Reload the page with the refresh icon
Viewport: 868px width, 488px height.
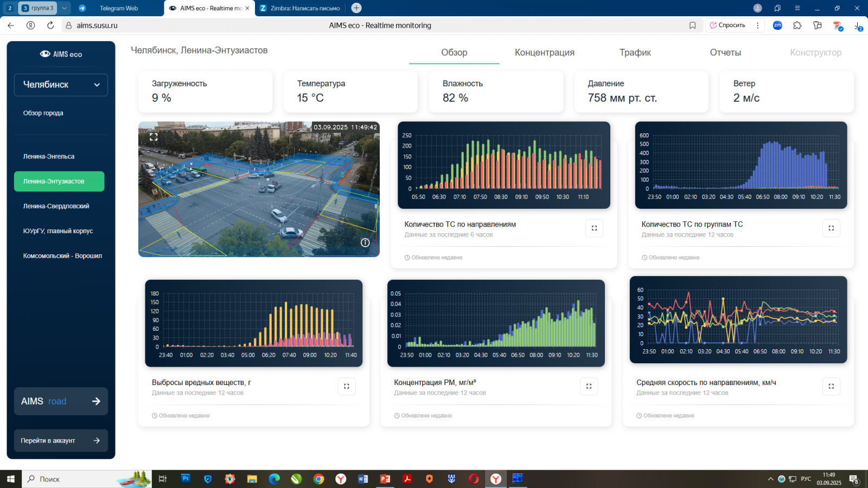pyautogui.click(x=50, y=25)
